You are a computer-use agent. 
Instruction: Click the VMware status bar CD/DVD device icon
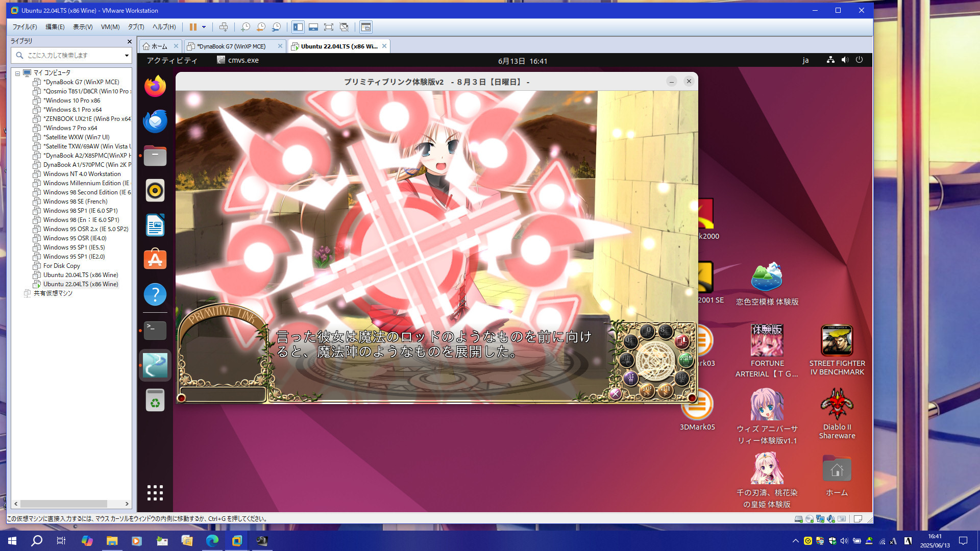tap(810, 519)
